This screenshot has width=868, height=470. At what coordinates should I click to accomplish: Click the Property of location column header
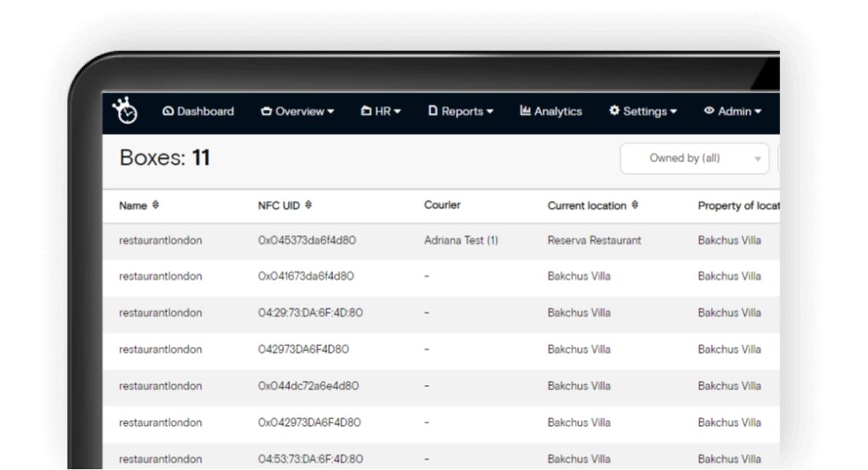[x=738, y=205]
